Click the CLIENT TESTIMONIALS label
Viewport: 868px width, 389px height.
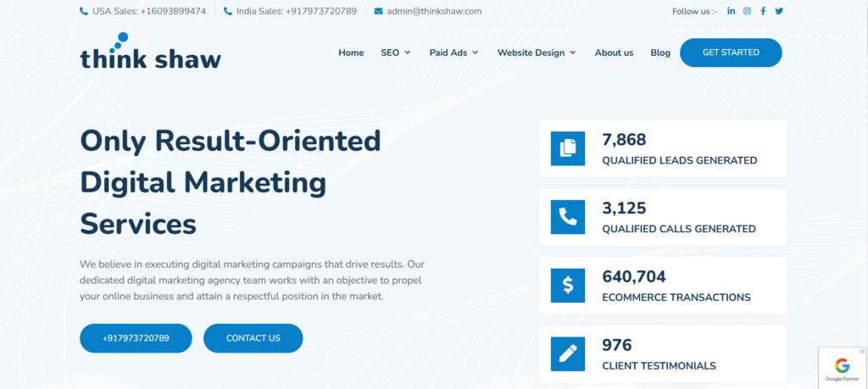[659, 366]
